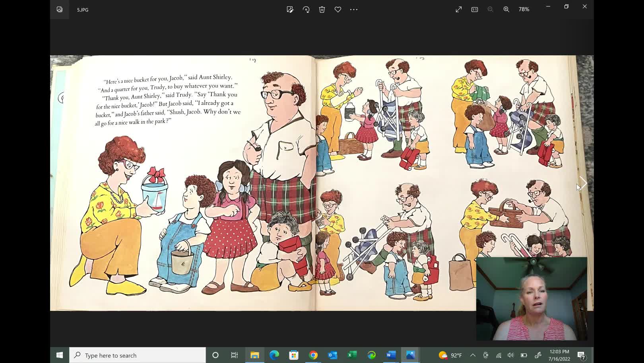The width and height of the screenshot is (644, 363).
Task: Open Cortana circle icon
Action: pos(215,355)
